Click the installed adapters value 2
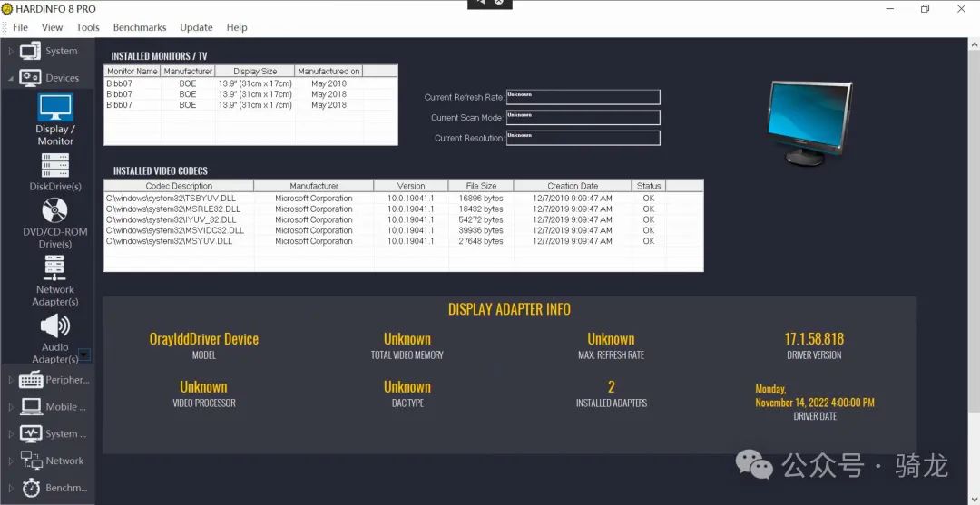Image resolution: width=980 pixels, height=505 pixels. click(612, 387)
